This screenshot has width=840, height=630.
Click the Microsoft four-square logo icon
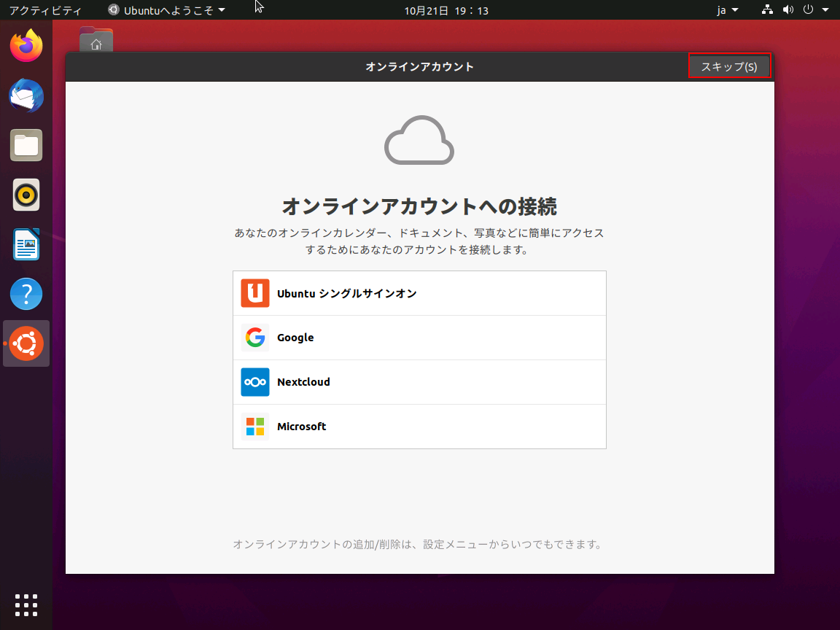(x=255, y=427)
